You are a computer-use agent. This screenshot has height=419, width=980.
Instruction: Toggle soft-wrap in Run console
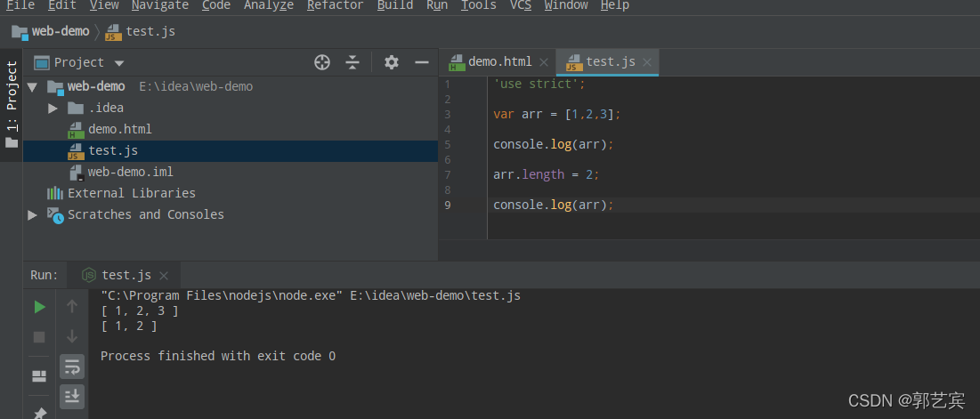point(72,367)
